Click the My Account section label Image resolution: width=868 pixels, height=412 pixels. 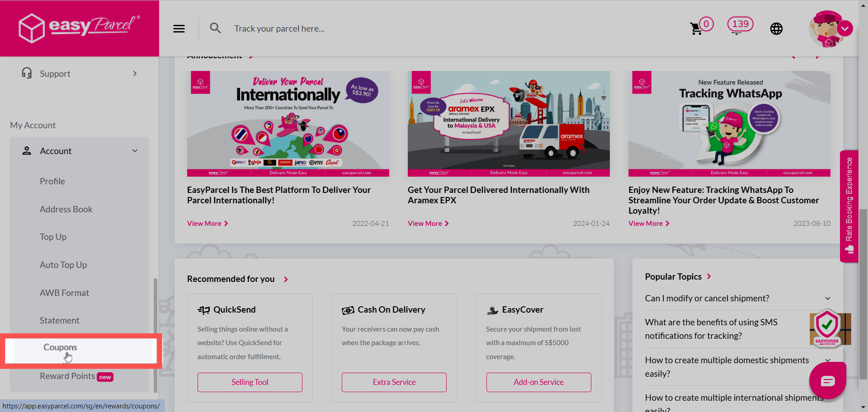(33, 125)
